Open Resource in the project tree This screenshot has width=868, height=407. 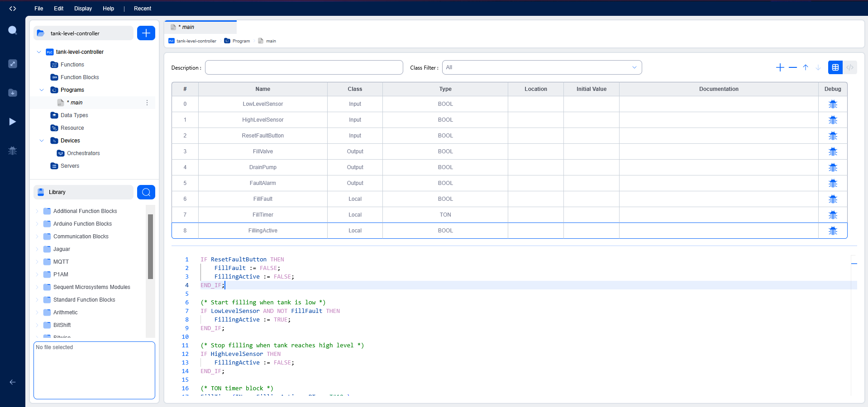coord(72,128)
